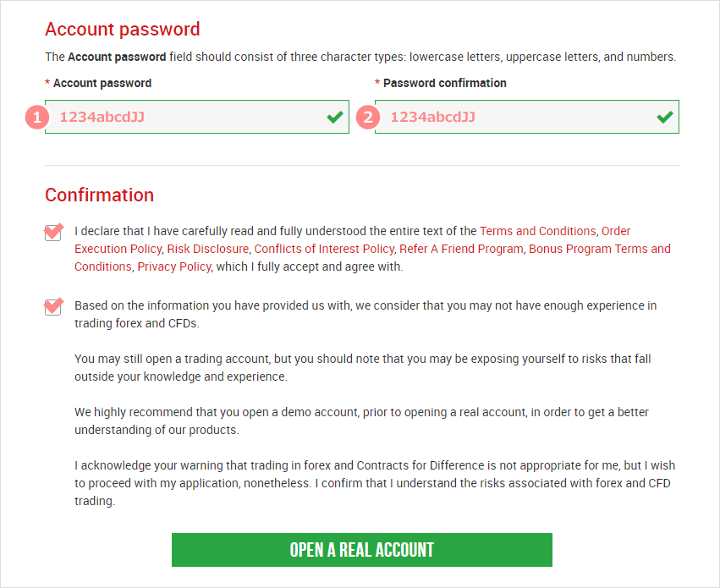Image resolution: width=720 pixels, height=588 pixels.
Task: Click green checkmark in Account password field
Action: 335,117
